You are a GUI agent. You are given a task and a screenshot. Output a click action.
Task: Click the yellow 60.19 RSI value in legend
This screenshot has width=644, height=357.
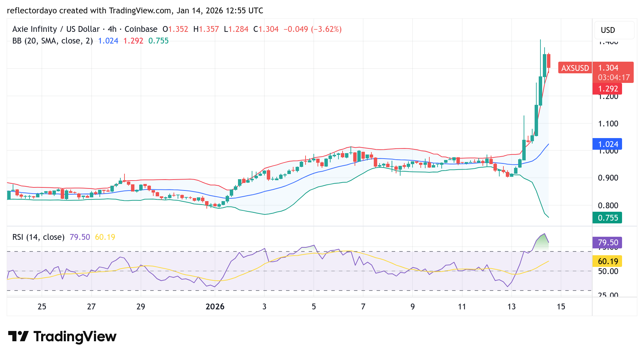105,237
